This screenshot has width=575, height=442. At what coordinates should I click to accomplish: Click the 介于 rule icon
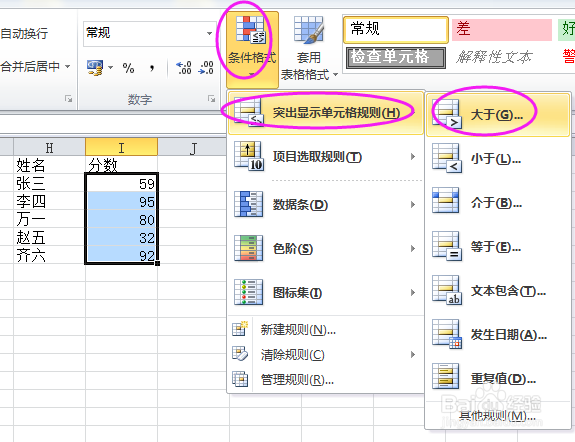pos(446,200)
